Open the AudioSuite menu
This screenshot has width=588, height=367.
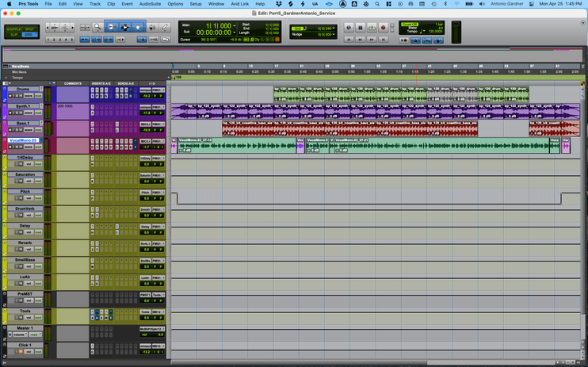tap(150, 4)
